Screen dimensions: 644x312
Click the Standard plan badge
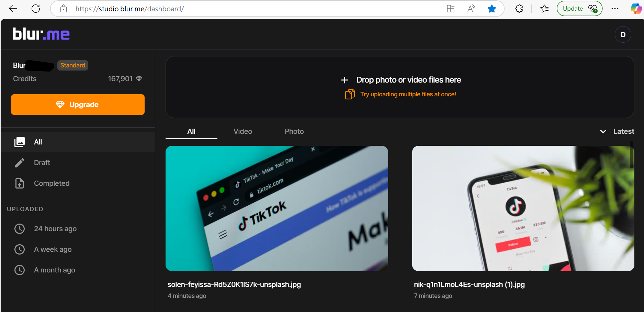72,65
